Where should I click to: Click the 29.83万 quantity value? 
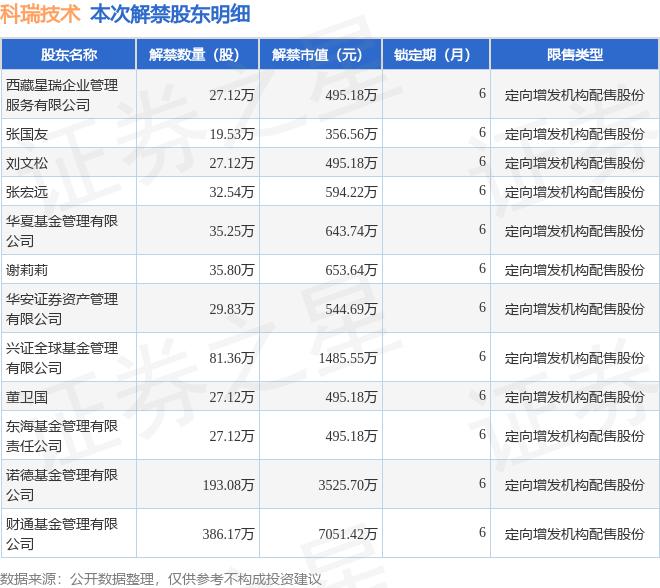coord(232,309)
